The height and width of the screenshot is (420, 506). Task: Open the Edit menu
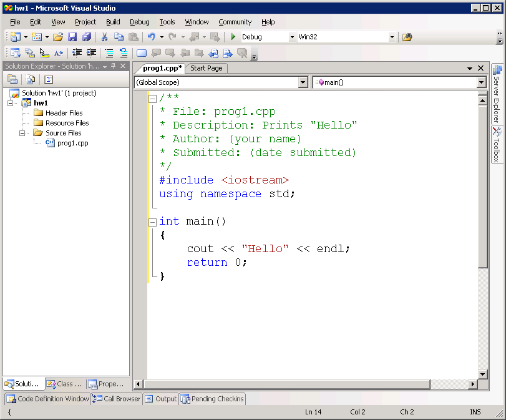pyautogui.click(x=36, y=22)
